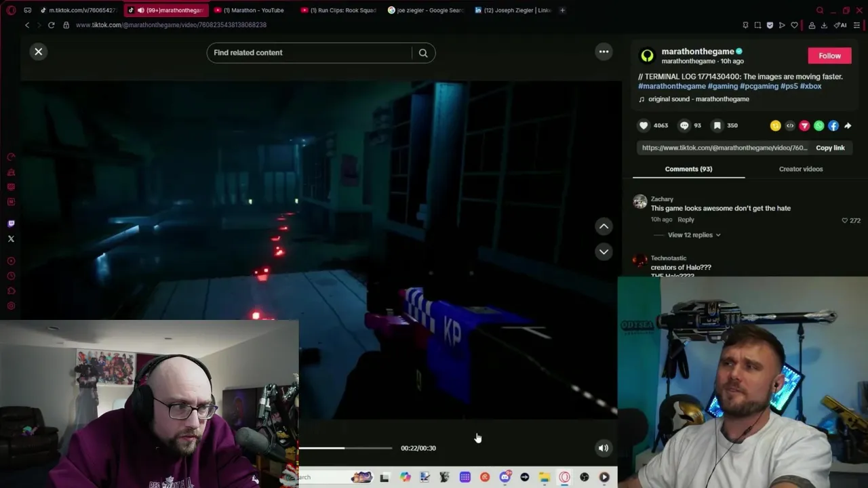This screenshot has height=488, width=868.
Task: Close the TikTok video viewer with X
Action: 39,52
